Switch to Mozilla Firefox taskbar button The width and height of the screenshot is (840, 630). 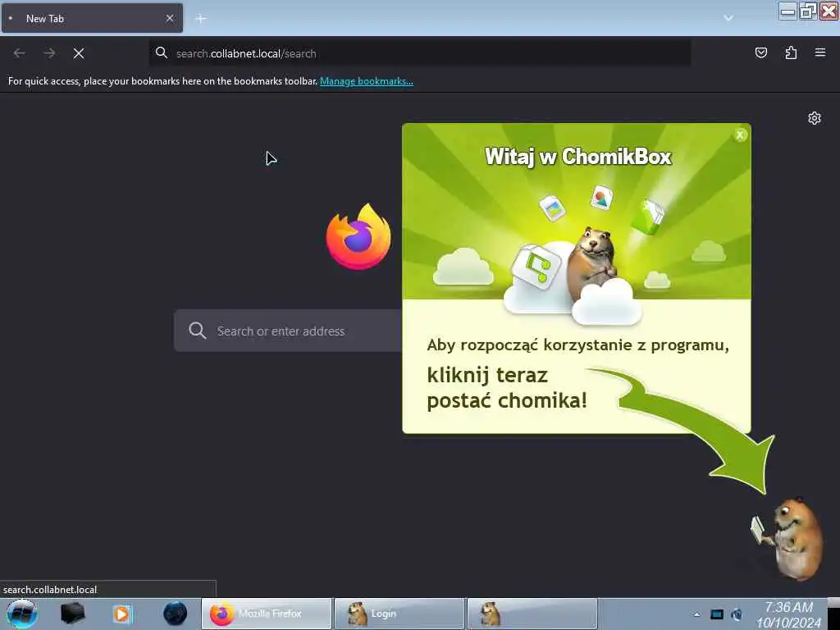tap(267, 614)
